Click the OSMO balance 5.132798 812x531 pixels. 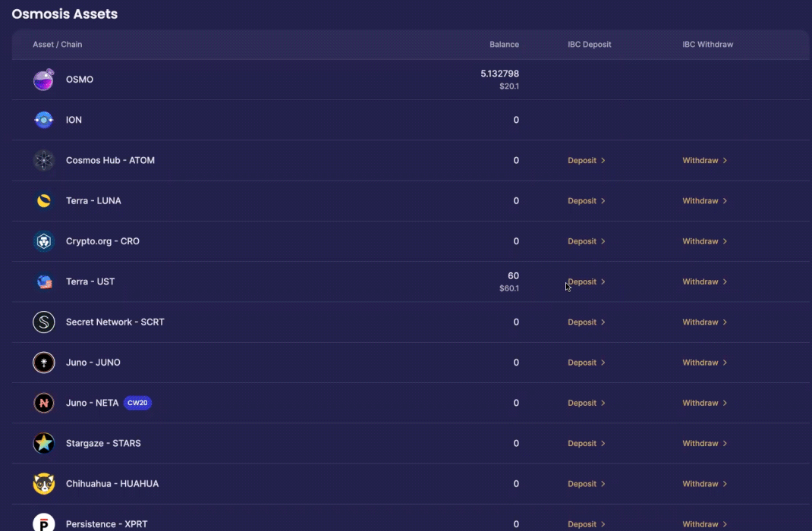coord(500,74)
